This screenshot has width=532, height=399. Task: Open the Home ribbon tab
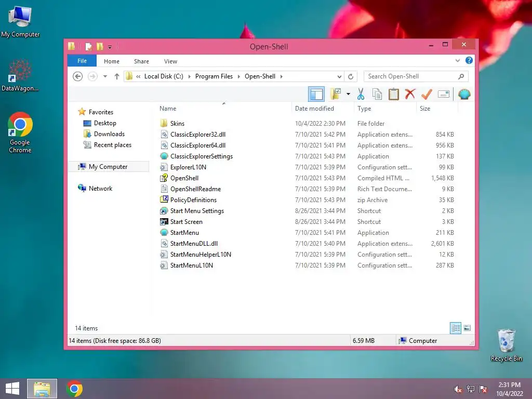point(111,61)
